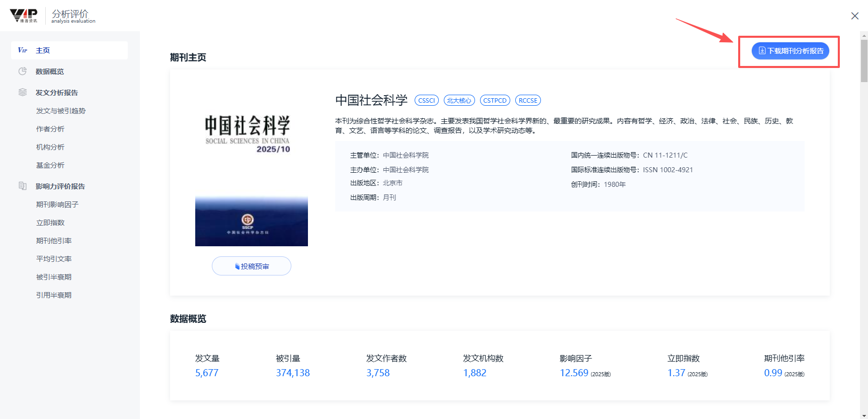Image resolution: width=868 pixels, height=419 pixels.
Task: Click the VIP logo in the header
Action: pyautogui.click(x=24, y=16)
